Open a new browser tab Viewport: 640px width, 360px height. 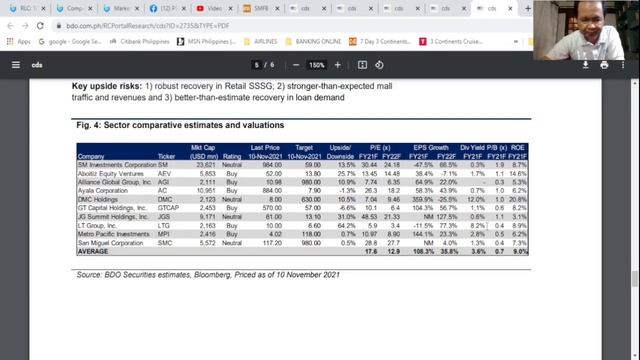pyautogui.click(x=528, y=8)
